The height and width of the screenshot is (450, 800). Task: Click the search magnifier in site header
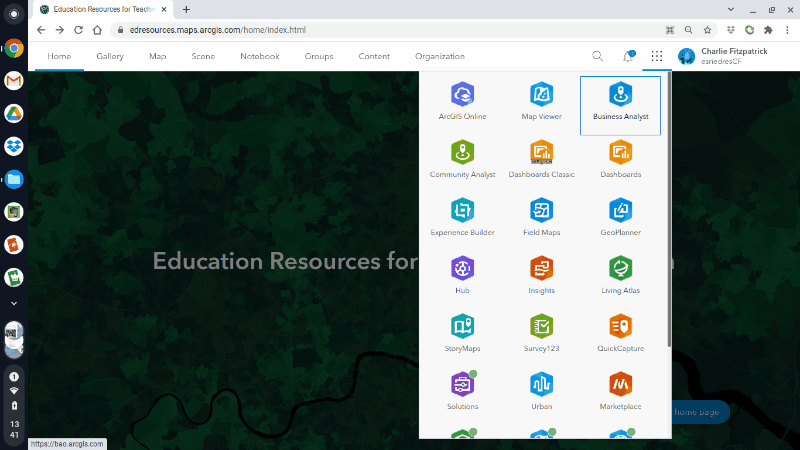pyautogui.click(x=597, y=56)
